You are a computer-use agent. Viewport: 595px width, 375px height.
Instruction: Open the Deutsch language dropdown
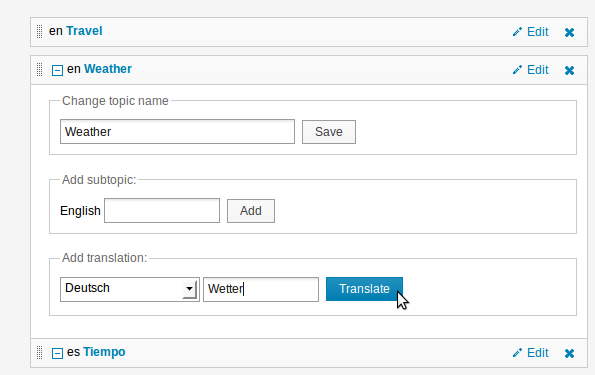(x=130, y=289)
